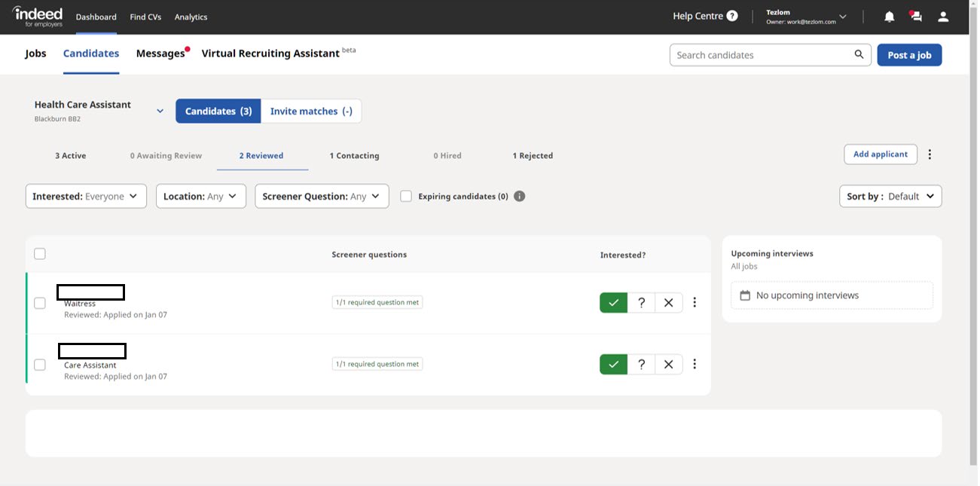This screenshot has width=980, height=486.
Task: Open the Interested: Everyone filter dropdown
Action: pos(86,197)
